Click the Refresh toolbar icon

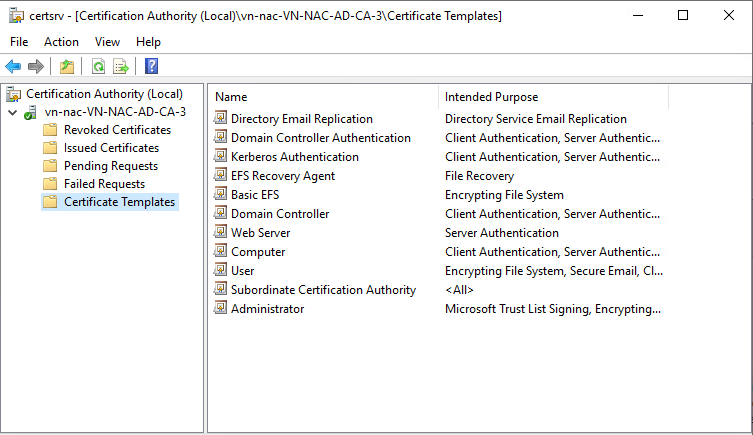tap(98, 66)
